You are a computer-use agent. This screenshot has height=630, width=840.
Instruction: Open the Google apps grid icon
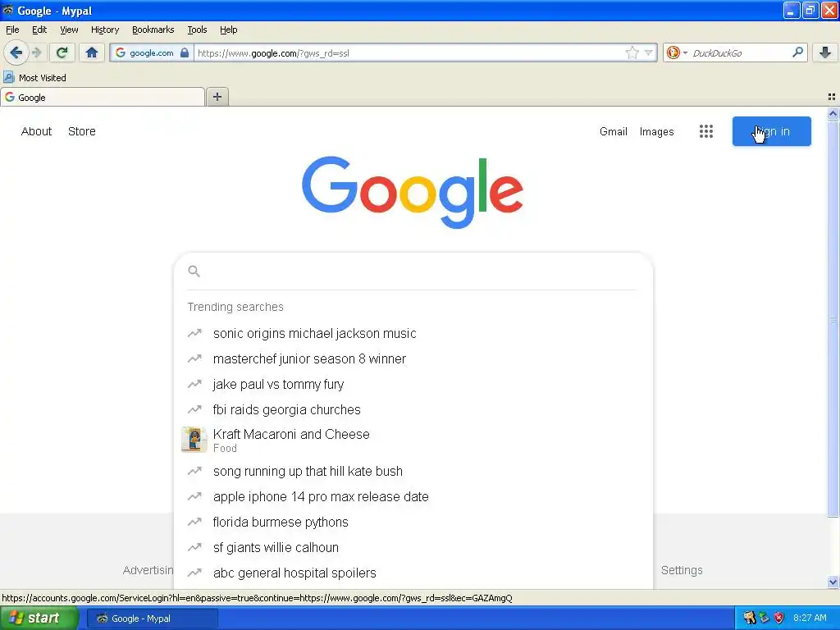[x=706, y=131]
